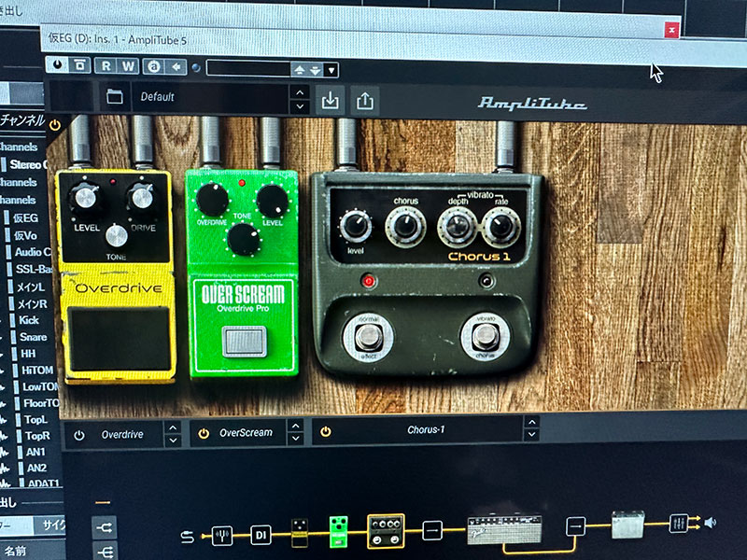Click the signal chain input icon
This screenshot has width=747, height=560.
click(x=188, y=538)
